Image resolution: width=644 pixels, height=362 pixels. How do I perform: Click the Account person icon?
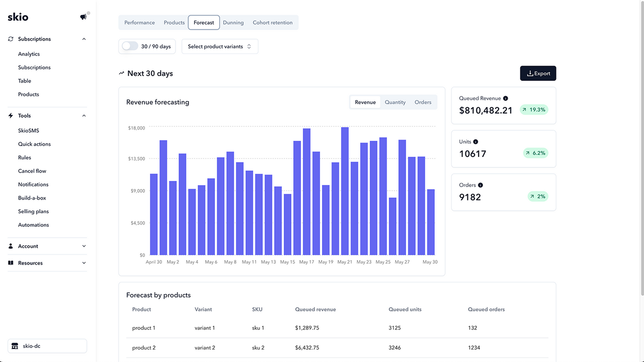tap(10, 246)
